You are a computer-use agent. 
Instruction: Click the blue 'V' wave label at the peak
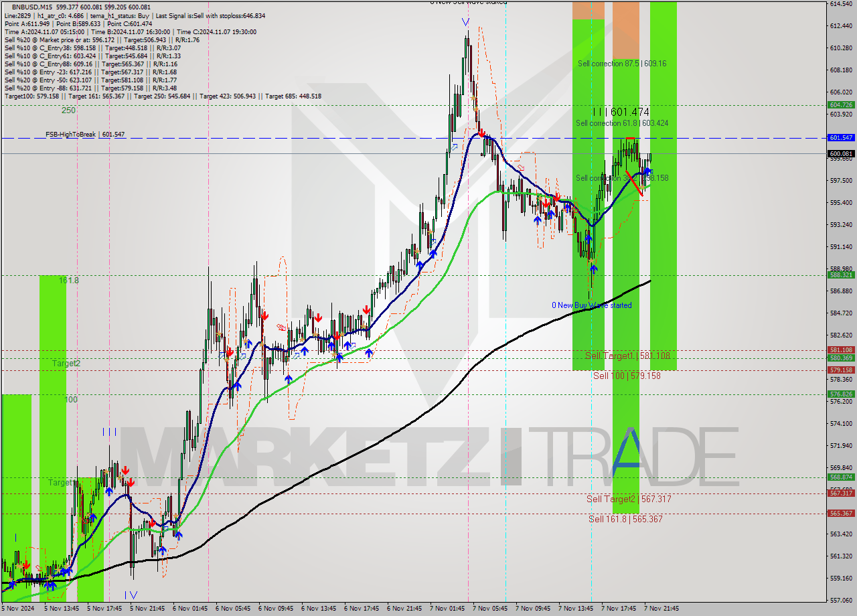click(465, 21)
